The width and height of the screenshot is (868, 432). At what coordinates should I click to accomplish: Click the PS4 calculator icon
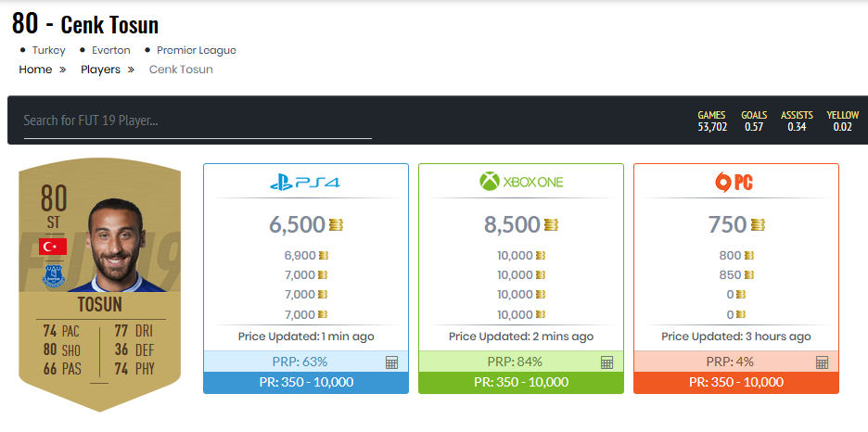click(x=391, y=362)
